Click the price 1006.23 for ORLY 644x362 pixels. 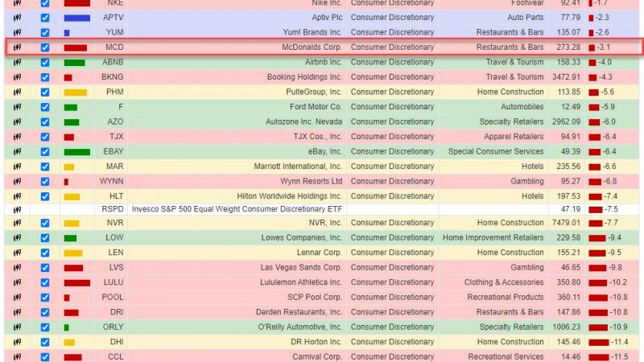(x=566, y=327)
